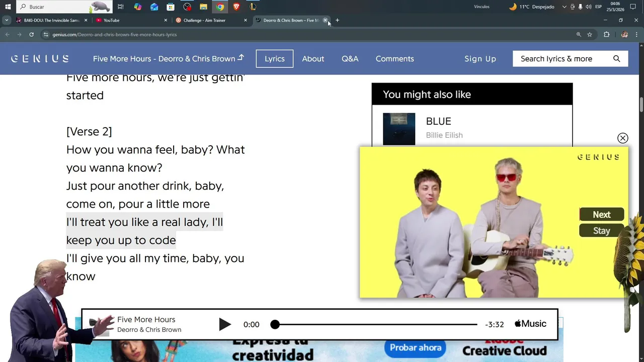This screenshot has width=644, height=362.
Task: Click the search magnifier icon on Genius
Action: click(617, 58)
